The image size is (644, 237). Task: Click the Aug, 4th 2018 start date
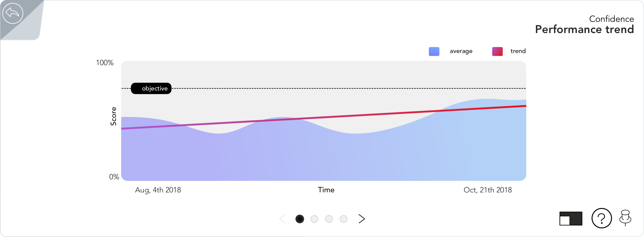158,190
